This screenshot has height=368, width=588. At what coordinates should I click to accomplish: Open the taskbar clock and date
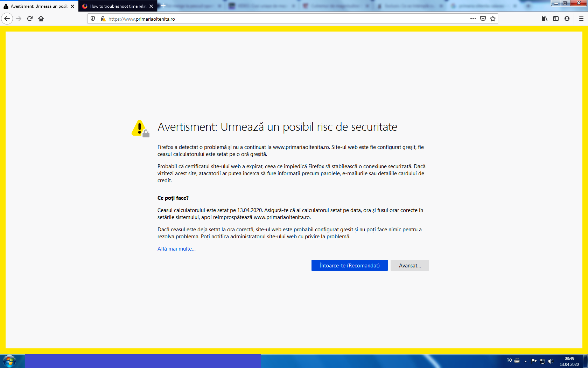coord(569,361)
